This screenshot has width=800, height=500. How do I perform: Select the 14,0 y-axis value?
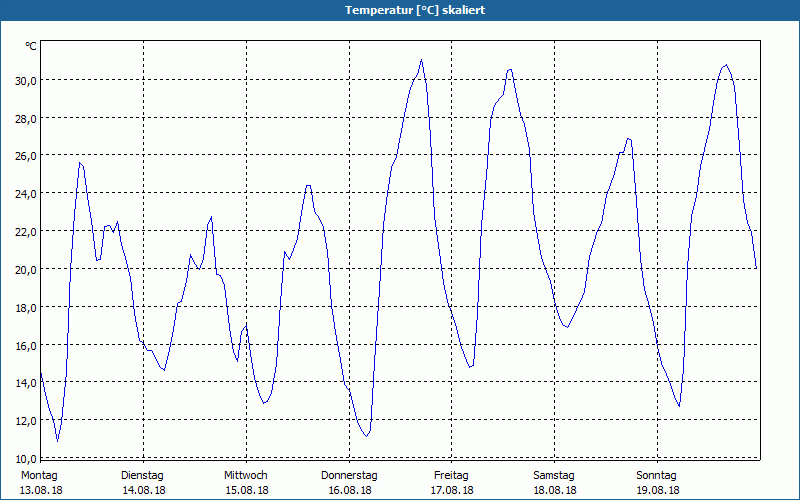[x=26, y=383]
